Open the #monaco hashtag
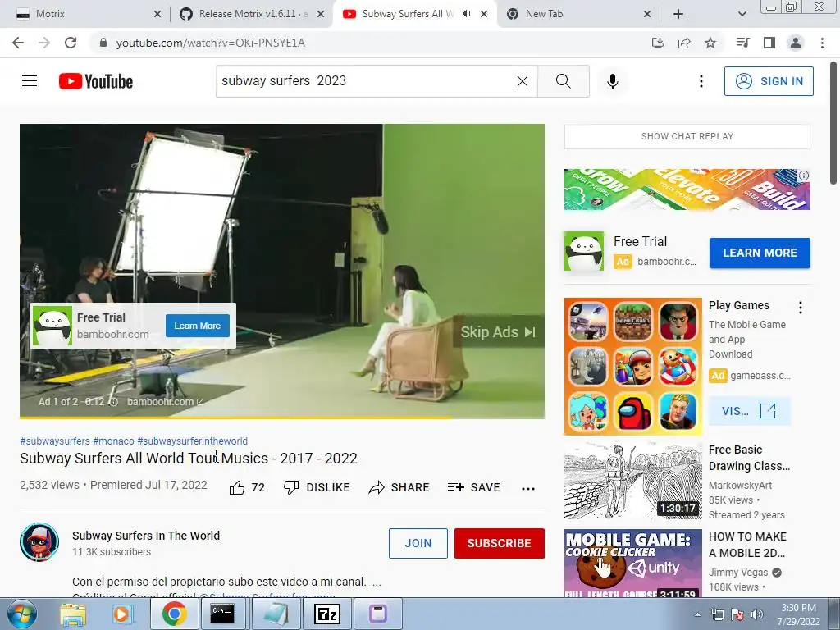The width and height of the screenshot is (840, 630). tap(113, 441)
